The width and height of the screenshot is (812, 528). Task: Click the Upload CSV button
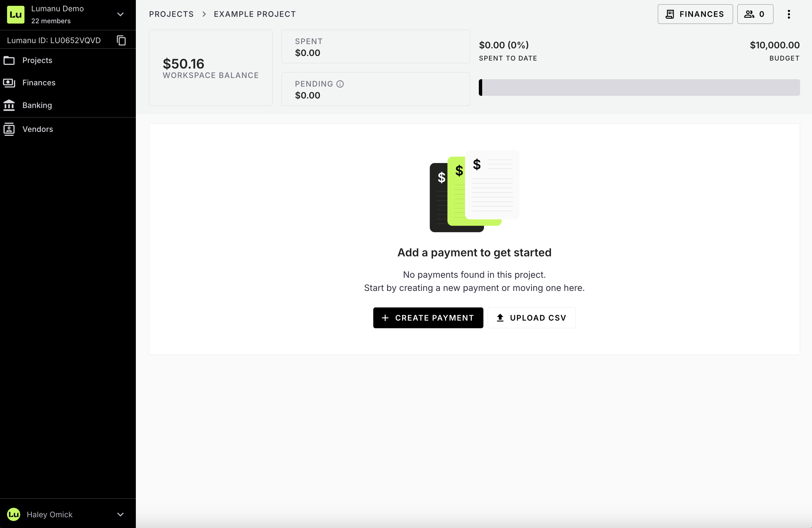click(x=531, y=318)
